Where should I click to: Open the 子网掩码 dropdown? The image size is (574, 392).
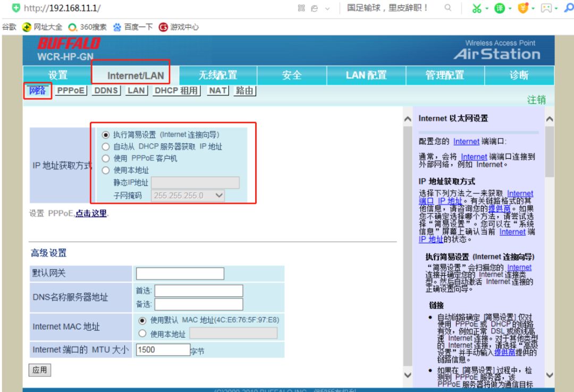pos(220,196)
